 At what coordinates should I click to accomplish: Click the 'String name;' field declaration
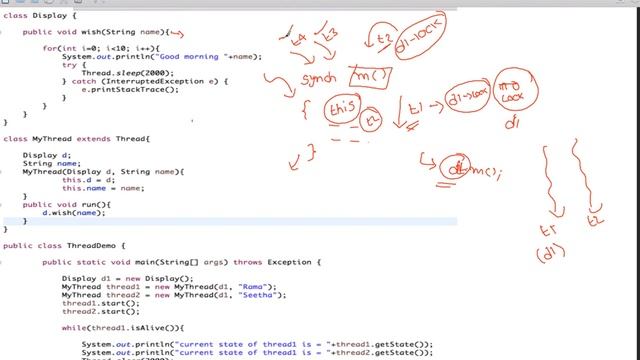(51, 163)
